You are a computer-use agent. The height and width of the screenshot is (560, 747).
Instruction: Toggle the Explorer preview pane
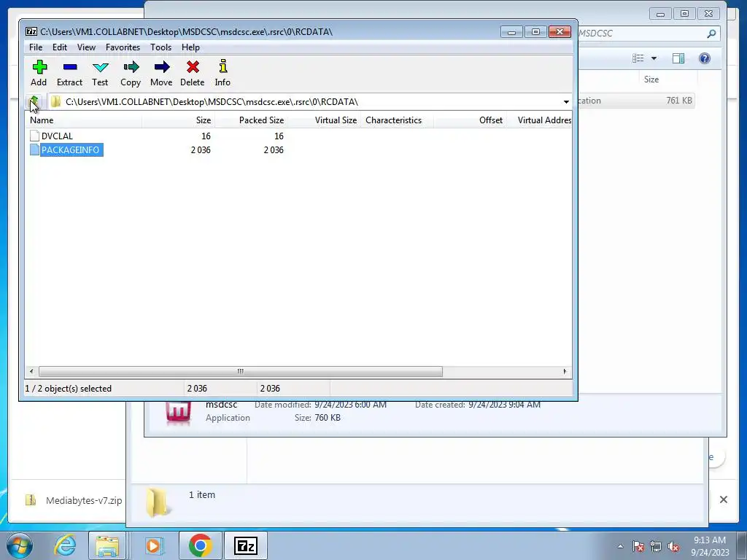click(x=678, y=58)
